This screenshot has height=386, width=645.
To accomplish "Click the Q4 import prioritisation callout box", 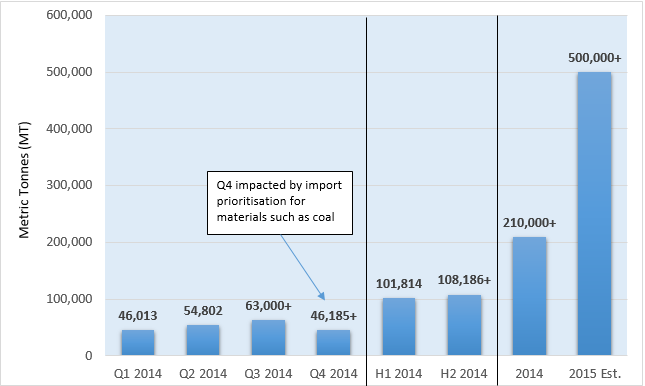I will [x=280, y=203].
